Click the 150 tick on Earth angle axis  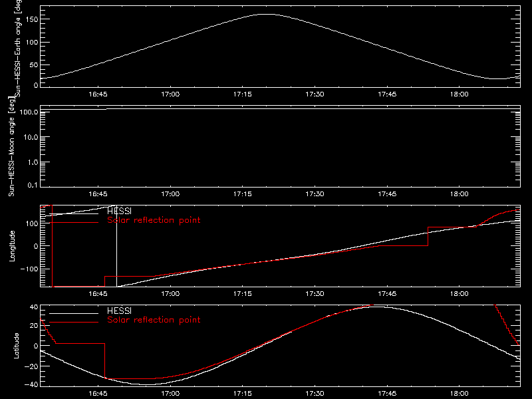click(x=32, y=20)
